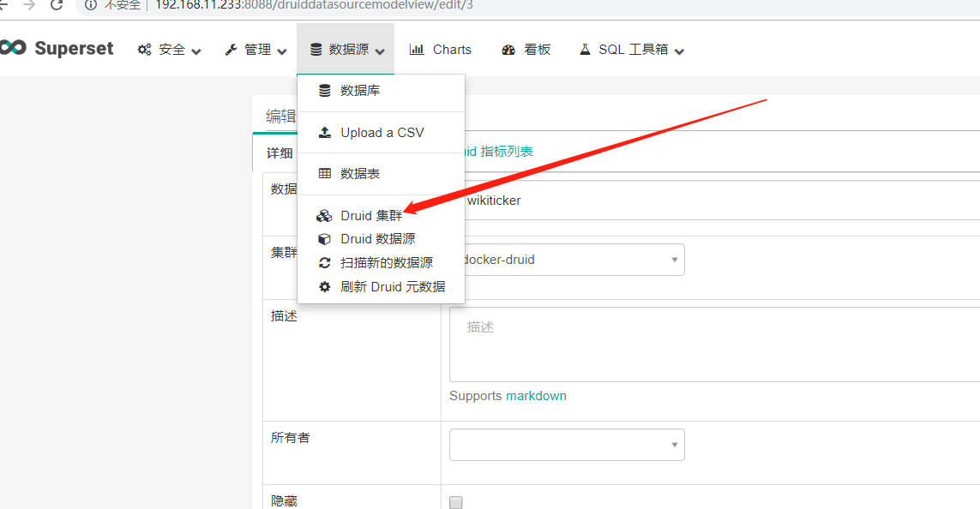This screenshot has height=509, width=980.
Task: Open the 安全 security menu
Action: (x=170, y=50)
